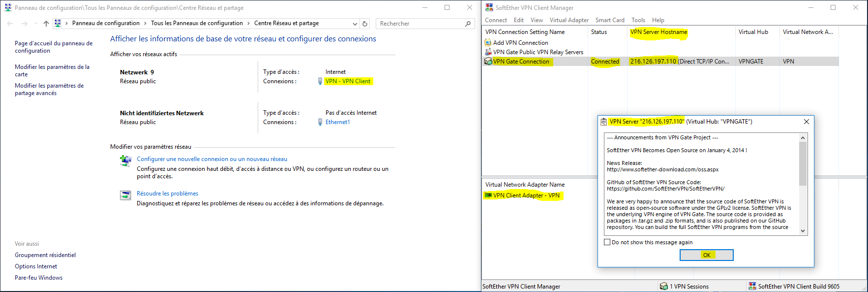This screenshot has width=868, height=292.
Task: Click '1 VPN Sessions' status bar text
Action: 689,286
